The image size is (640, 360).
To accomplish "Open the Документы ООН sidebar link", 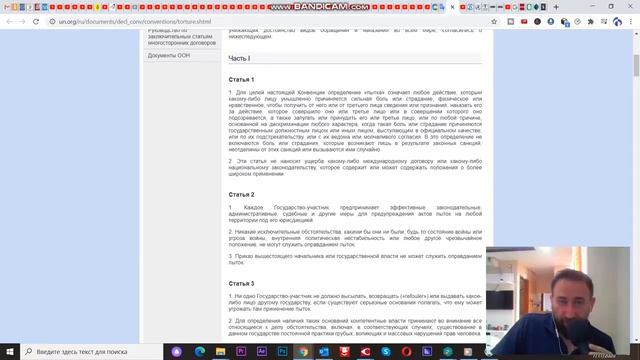I will 169,55.
